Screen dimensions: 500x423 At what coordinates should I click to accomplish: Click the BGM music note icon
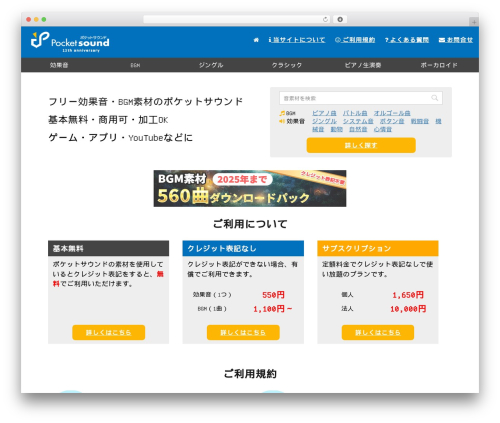point(282,113)
